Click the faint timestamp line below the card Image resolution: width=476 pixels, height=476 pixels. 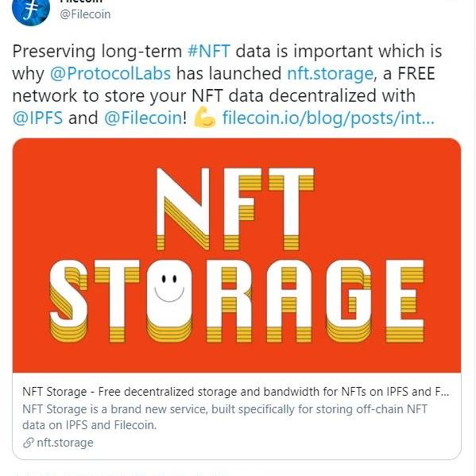click(122, 474)
